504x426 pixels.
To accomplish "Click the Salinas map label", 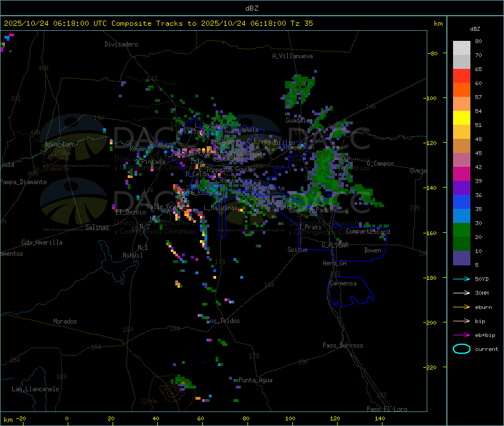I will pos(97,227).
